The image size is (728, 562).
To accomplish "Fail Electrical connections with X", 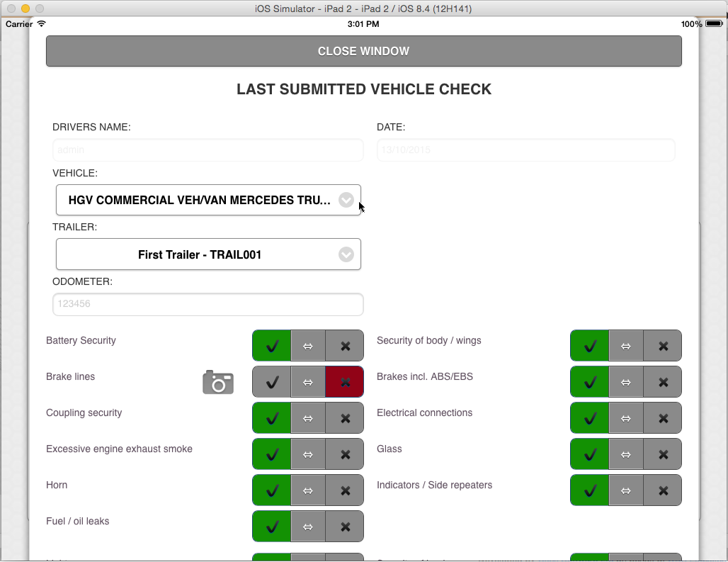I will point(663,418).
